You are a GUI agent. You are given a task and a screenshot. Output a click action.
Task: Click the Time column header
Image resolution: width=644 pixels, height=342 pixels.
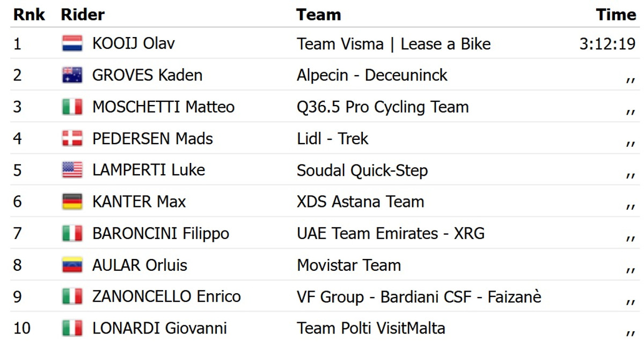pyautogui.click(x=616, y=14)
